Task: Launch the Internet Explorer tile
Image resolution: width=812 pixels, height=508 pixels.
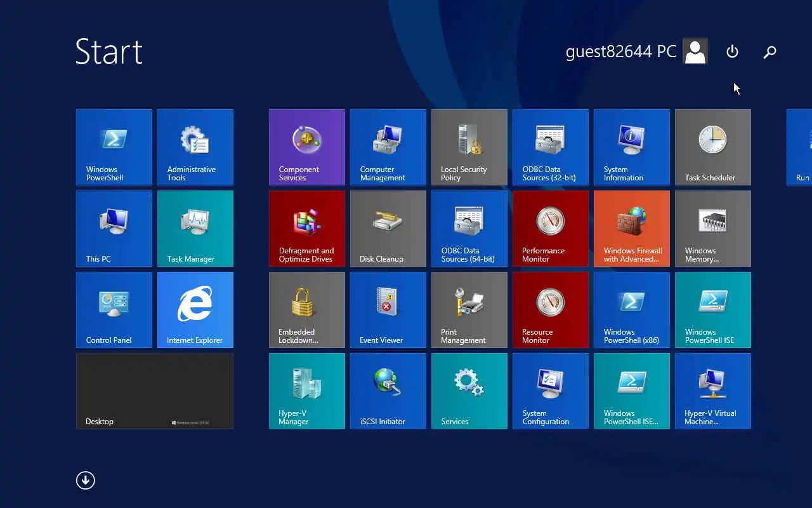Action: point(195,310)
